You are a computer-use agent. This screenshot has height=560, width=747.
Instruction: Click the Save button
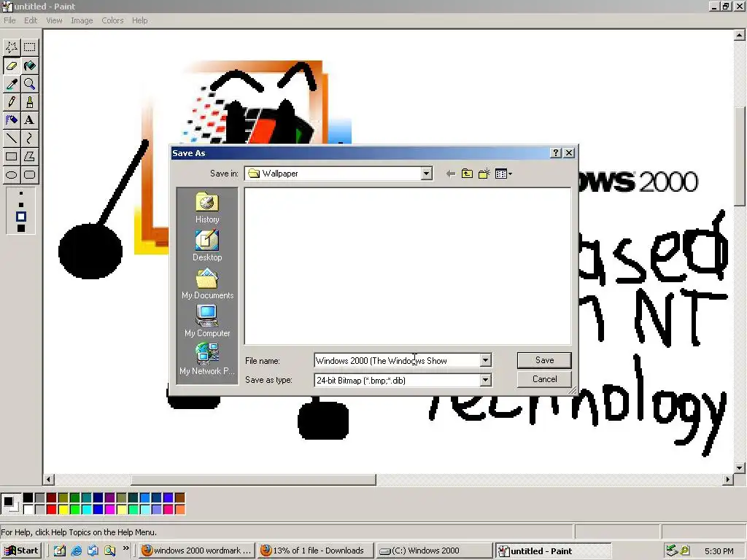(544, 360)
